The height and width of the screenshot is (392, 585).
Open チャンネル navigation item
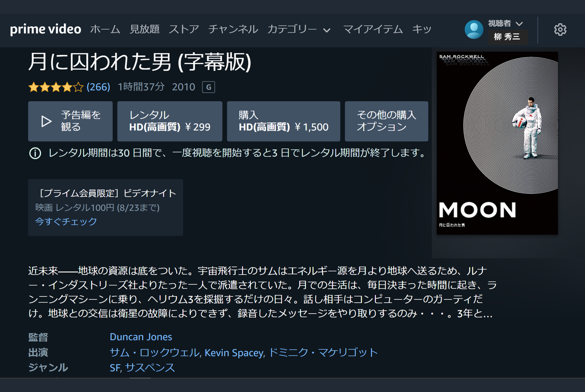233,29
